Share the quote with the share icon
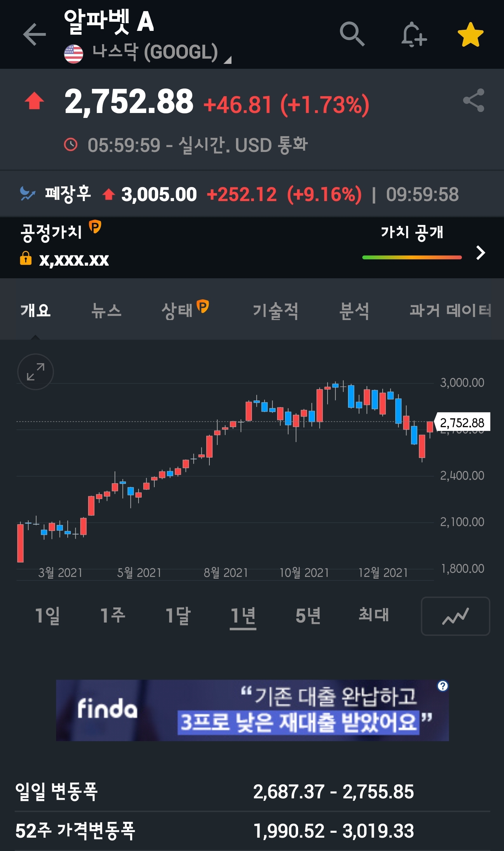The height and width of the screenshot is (851, 504). [x=473, y=100]
